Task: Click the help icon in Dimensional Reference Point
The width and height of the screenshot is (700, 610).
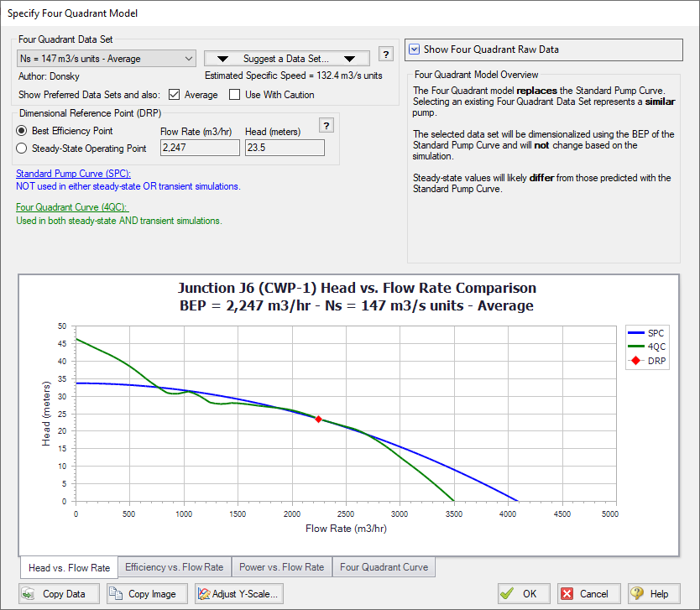Action: point(327,125)
